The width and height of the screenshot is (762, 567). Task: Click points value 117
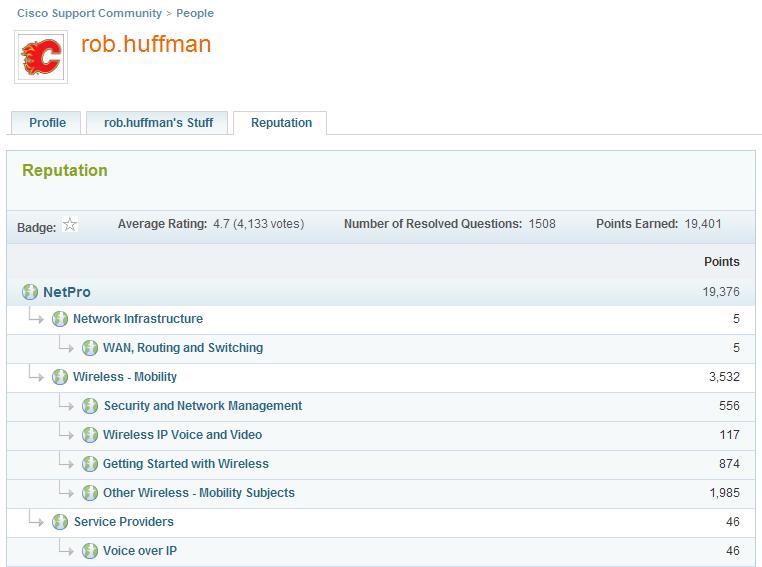coord(729,435)
